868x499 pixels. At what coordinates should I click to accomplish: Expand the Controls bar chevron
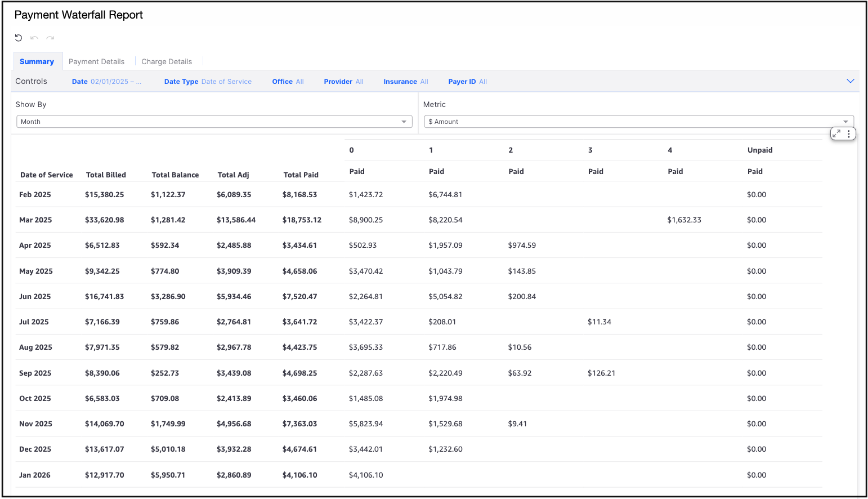click(x=850, y=81)
